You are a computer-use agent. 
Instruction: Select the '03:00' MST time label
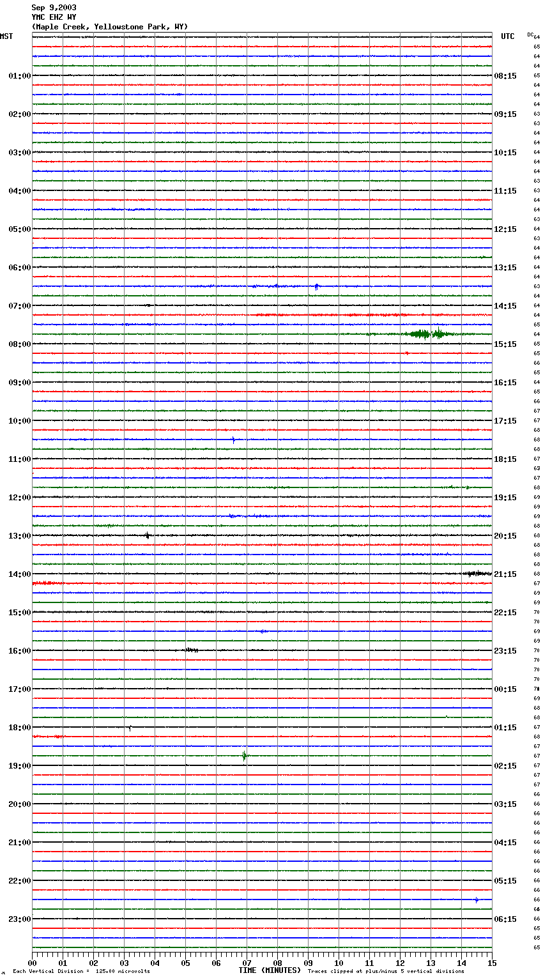20,153
